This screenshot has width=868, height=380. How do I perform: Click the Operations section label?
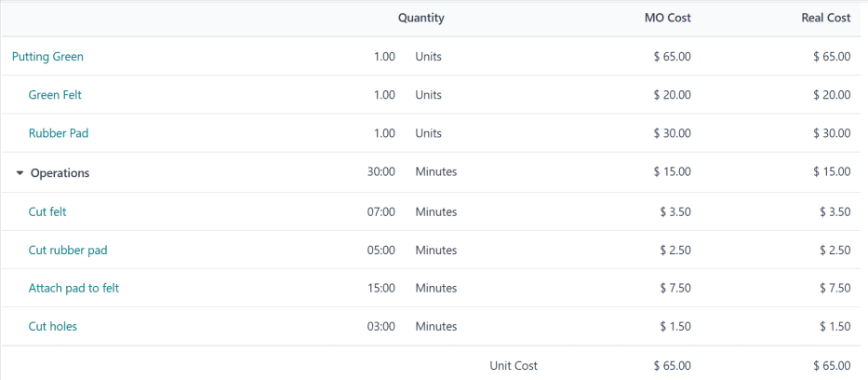[60, 172]
